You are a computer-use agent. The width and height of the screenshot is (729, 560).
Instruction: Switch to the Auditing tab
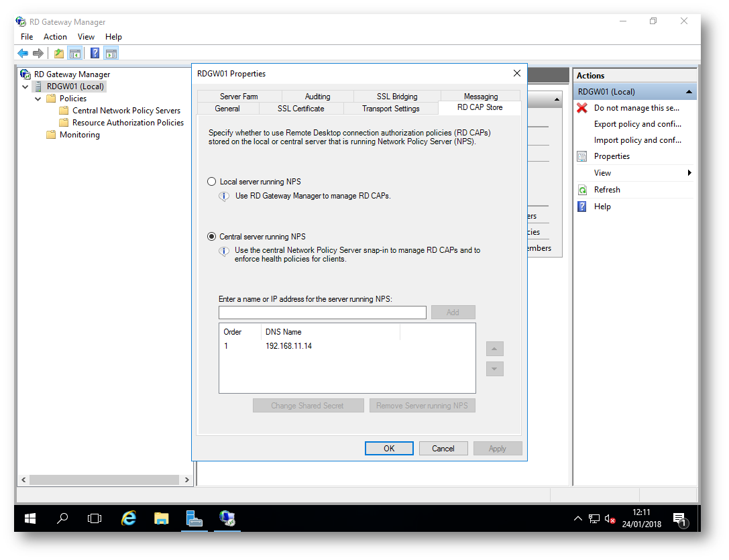[x=317, y=97]
